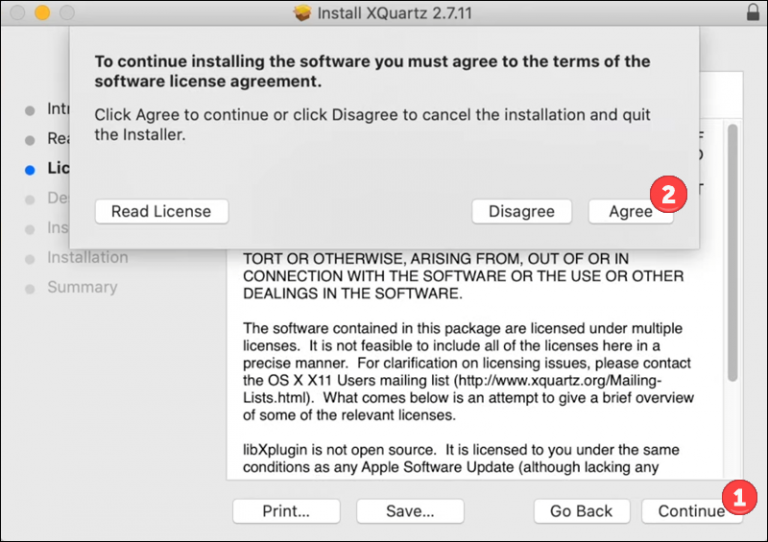Click the Save... button
This screenshot has height=542, width=768.
pyautogui.click(x=410, y=511)
